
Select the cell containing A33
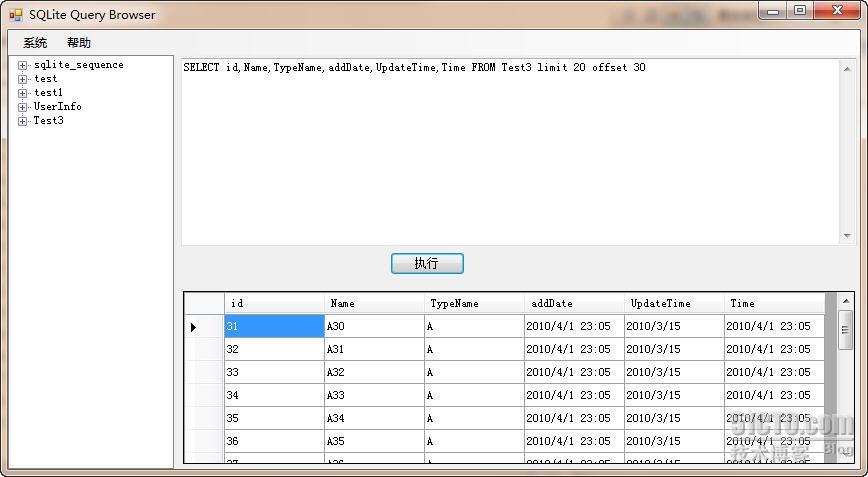point(374,395)
